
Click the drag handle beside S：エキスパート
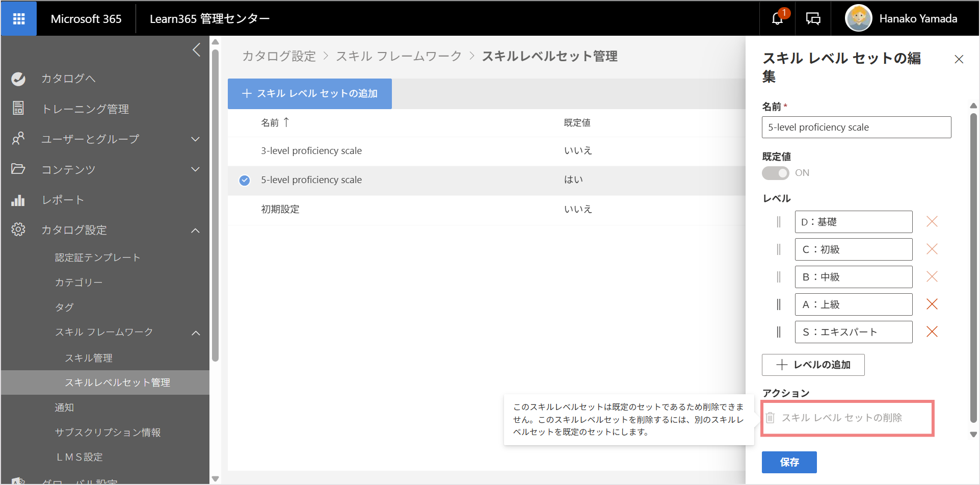pos(779,332)
